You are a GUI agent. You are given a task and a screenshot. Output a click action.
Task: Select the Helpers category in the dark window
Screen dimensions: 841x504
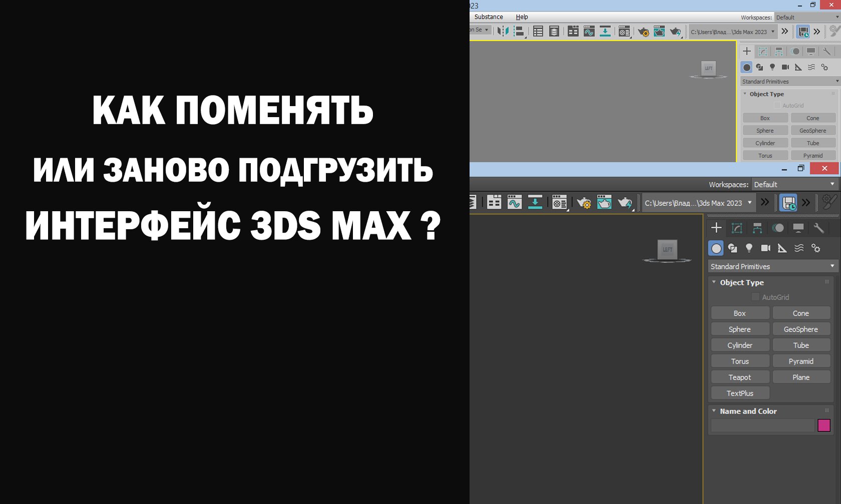click(x=782, y=248)
